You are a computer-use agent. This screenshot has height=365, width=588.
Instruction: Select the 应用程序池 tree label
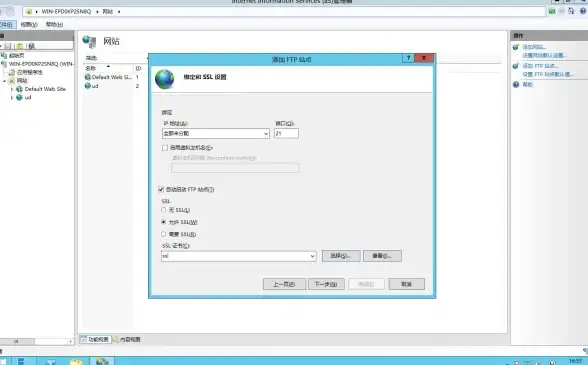point(30,72)
